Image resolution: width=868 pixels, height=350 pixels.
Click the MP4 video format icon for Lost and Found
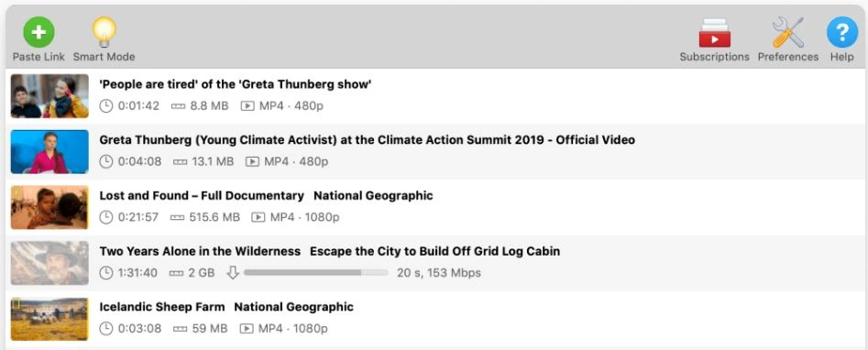pos(258,217)
